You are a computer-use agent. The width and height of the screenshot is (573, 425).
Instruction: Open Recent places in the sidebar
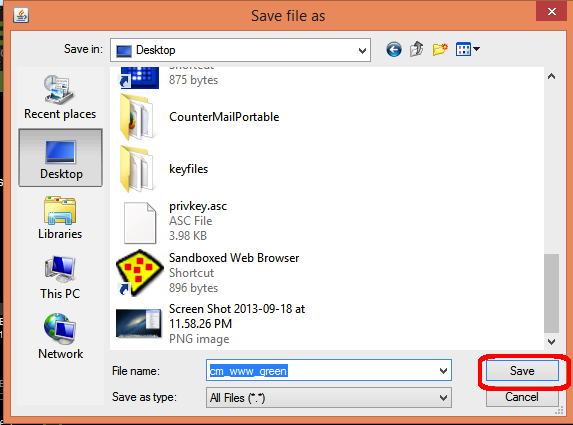coord(60,97)
